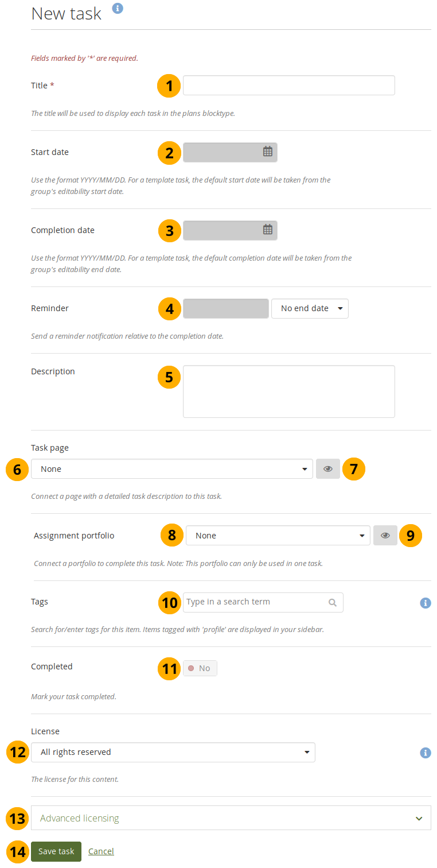Click the info icon beside New task heading
Image resolution: width=437 pixels, height=868 pixels.
coord(118,8)
